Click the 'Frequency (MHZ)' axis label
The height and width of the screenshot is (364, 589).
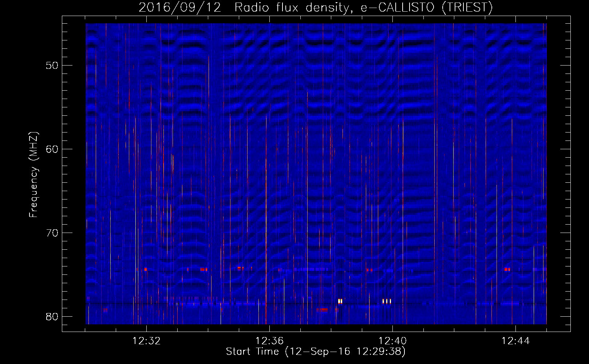[x=33, y=175]
